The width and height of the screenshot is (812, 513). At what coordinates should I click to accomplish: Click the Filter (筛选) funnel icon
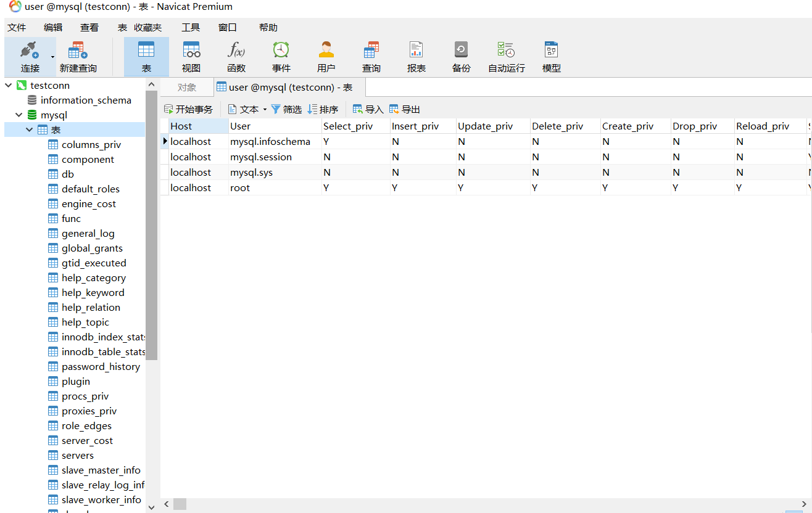pos(276,109)
